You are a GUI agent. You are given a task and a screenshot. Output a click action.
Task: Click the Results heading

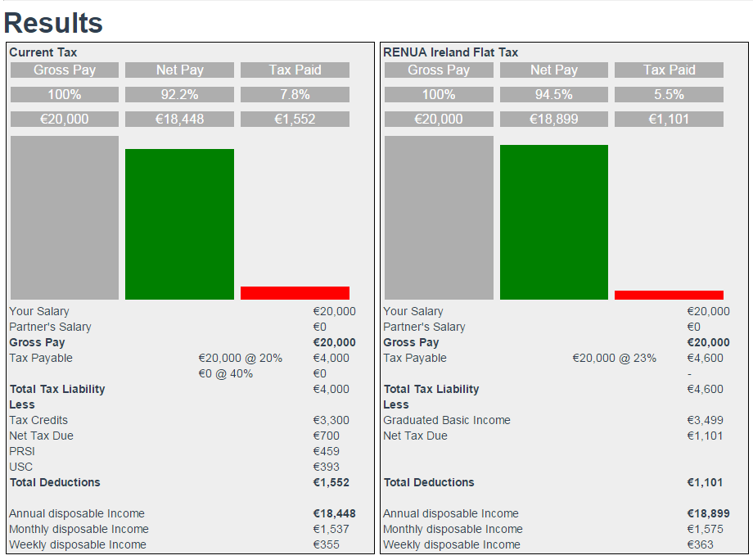click(53, 23)
